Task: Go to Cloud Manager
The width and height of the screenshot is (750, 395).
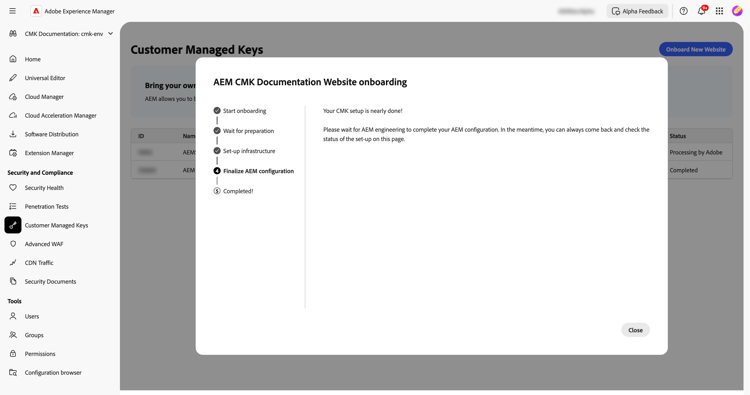Action: click(x=44, y=97)
